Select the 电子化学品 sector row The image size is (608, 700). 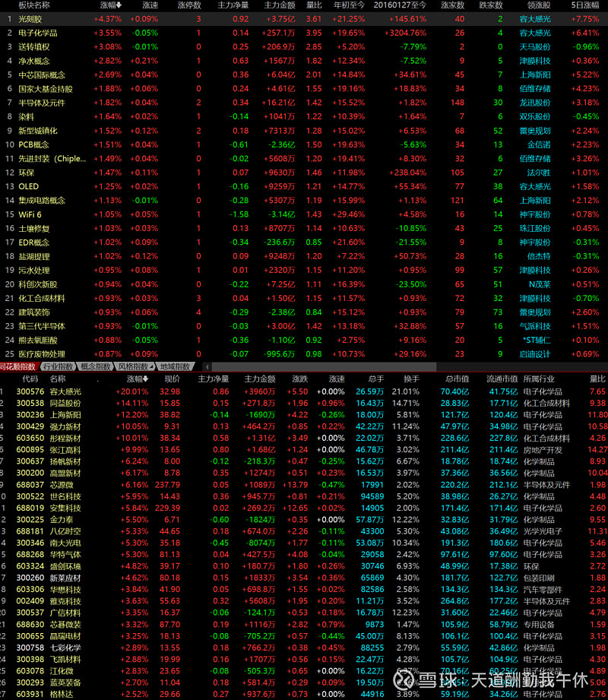click(x=304, y=33)
